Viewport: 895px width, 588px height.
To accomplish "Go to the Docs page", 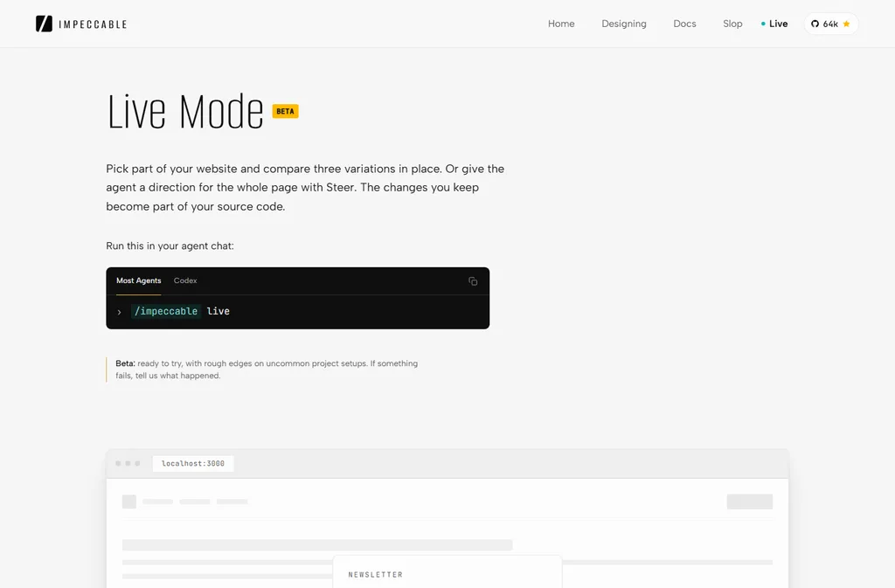I will pyautogui.click(x=684, y=24).
